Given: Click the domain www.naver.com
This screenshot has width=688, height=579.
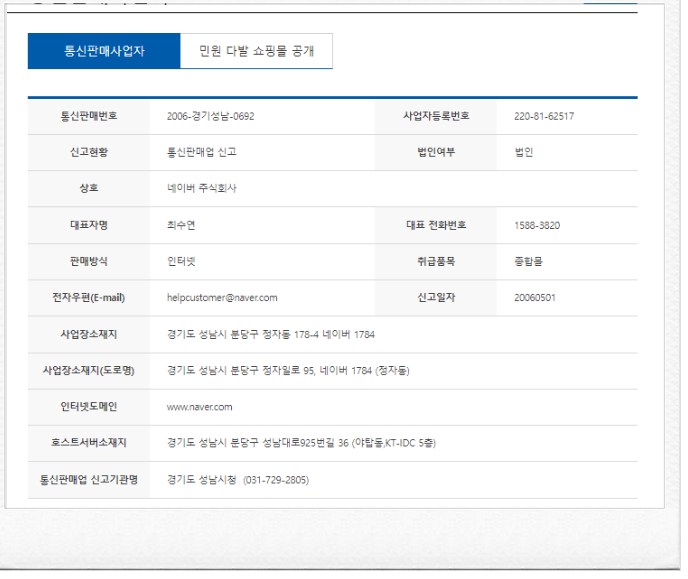Looking at the screenshot, I should (200, 407).
